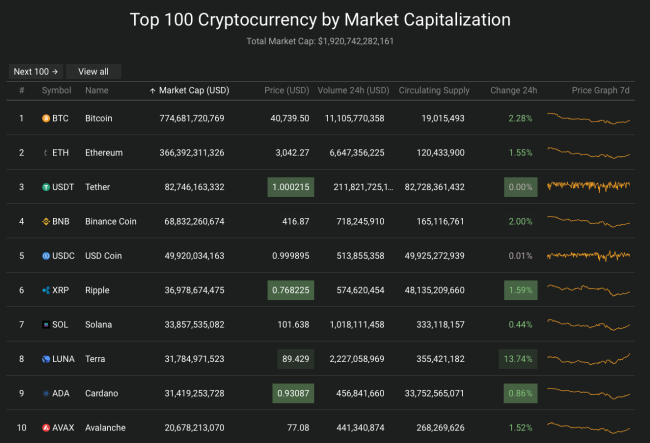Click highlighted Cardano price 0.93087
This screenshot has width=650, height=443.
(x=293, y=394)
